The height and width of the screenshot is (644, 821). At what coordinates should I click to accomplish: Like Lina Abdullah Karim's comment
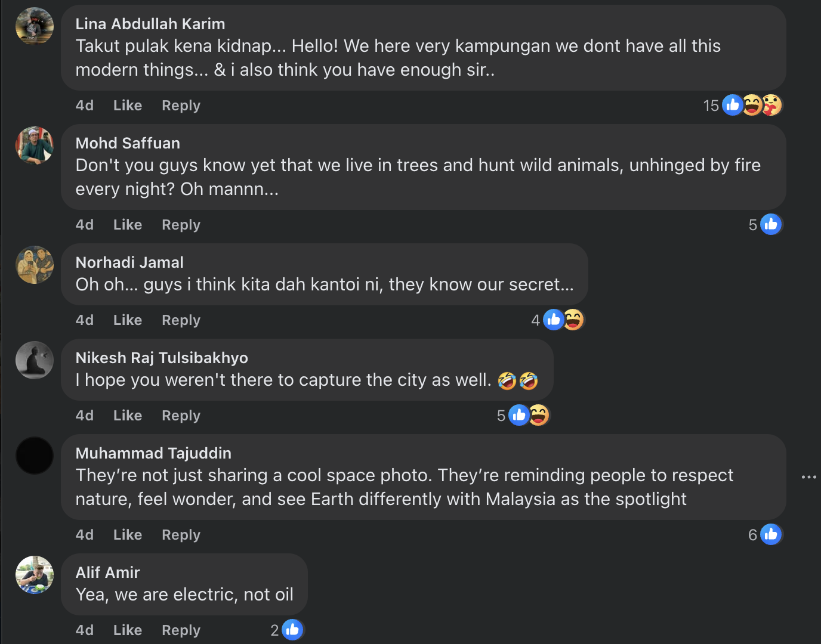click(x=128, y=106)
